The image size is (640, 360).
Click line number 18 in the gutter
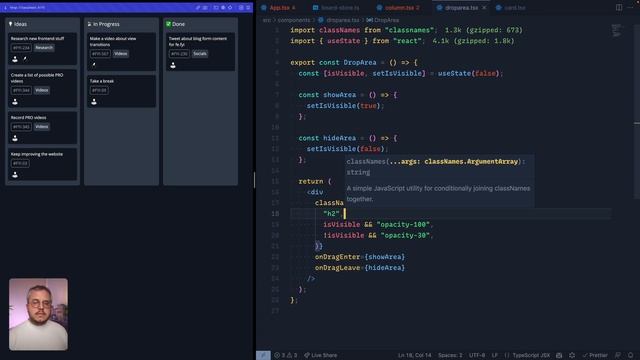click(x=275, y=213)
